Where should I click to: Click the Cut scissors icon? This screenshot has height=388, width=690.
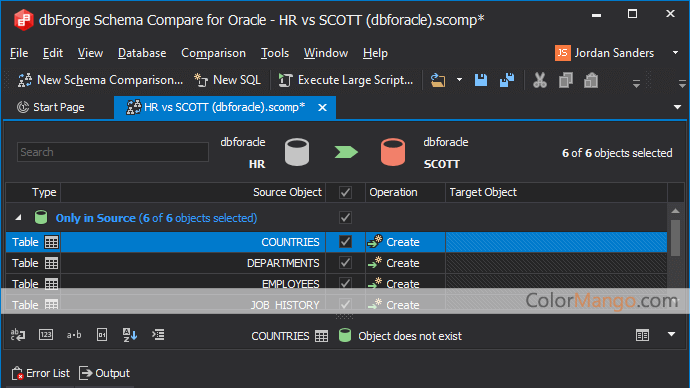540,81
